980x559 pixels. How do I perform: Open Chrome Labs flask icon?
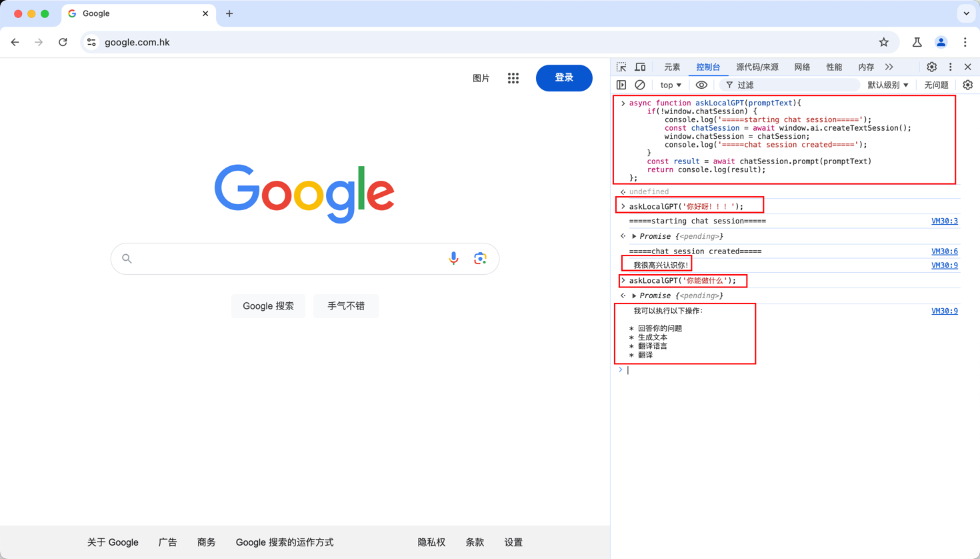coord(917,42)
